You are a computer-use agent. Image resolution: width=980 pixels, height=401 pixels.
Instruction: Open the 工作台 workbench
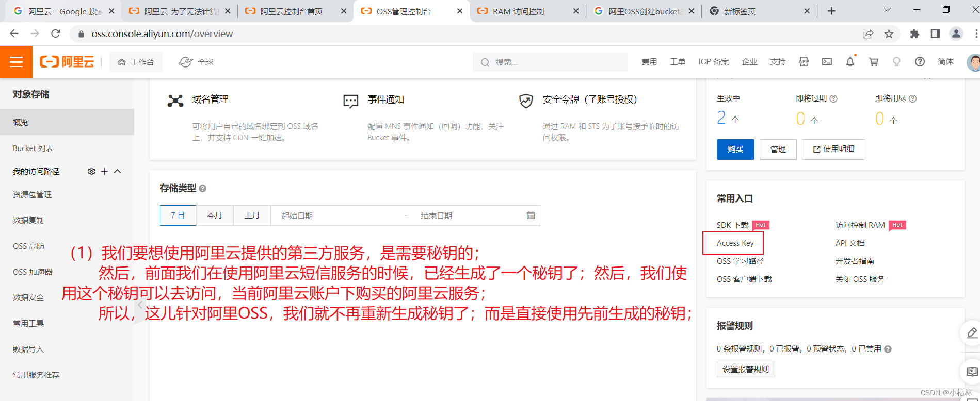[x=136, y=62]
